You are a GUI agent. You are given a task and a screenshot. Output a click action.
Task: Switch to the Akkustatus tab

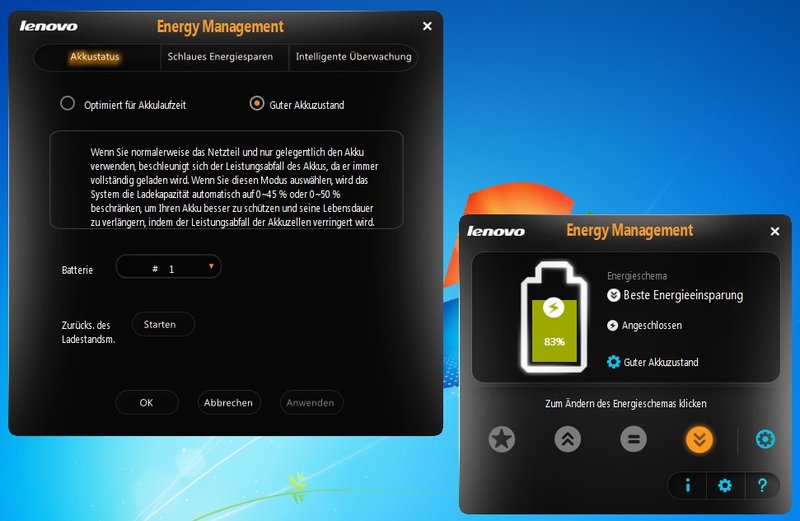pos(95,57)
